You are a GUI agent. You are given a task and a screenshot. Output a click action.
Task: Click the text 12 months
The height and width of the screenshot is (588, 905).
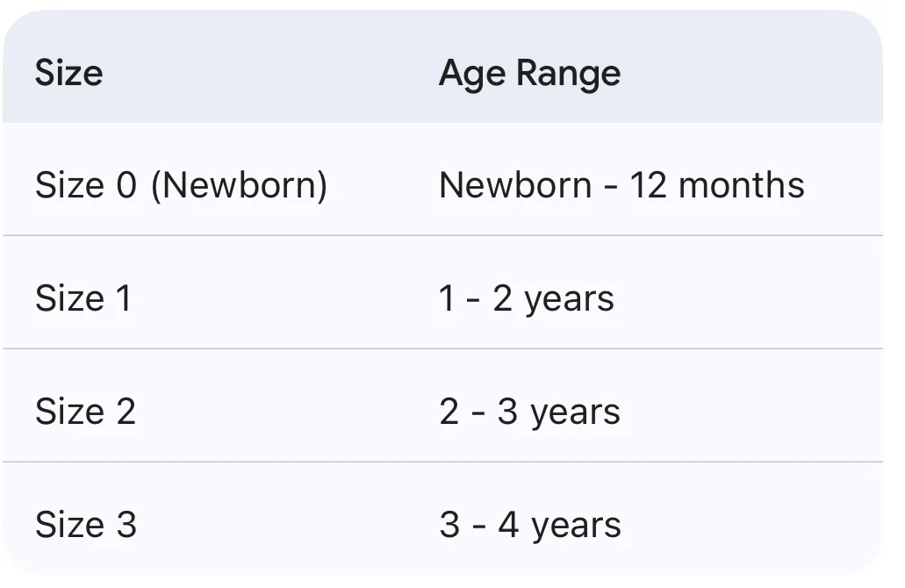click(x=716, y=186)
